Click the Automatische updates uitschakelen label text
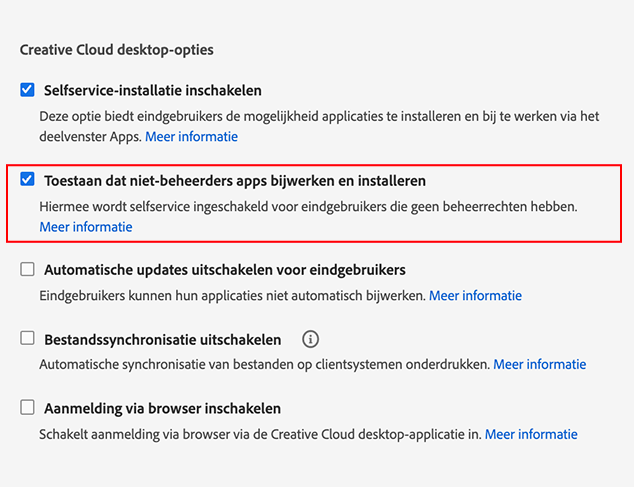Viewport: 634px width, 487px height. tap(224, 270)
